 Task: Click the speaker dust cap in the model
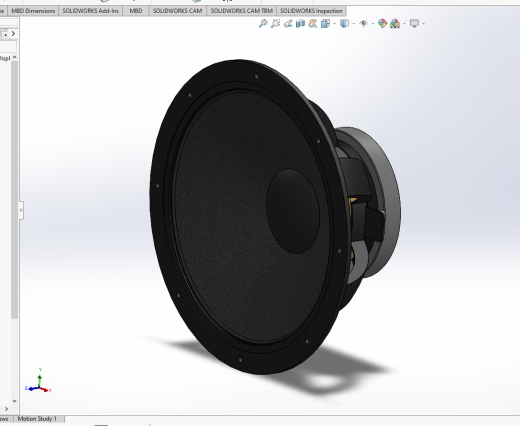click(293, 211)
